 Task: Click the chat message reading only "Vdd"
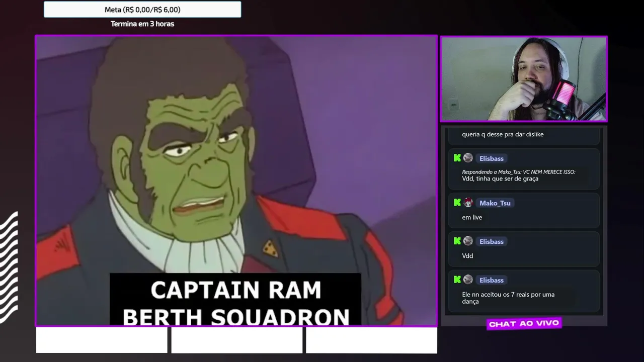coord(467,256)
